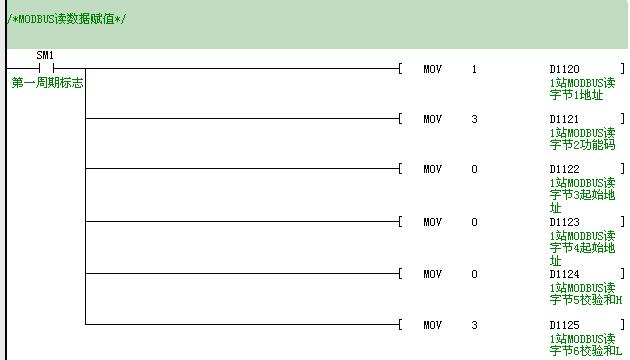Select source value 3 for D1125
630x360 pixels.
(x=474, y=325)
